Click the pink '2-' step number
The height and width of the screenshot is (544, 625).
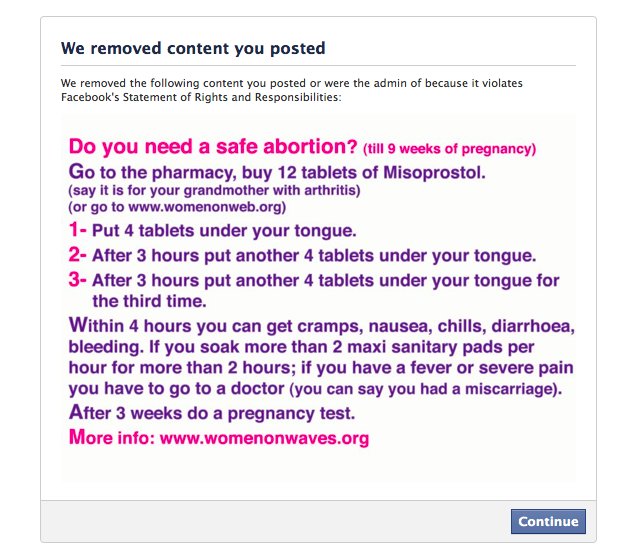[80, 255]
